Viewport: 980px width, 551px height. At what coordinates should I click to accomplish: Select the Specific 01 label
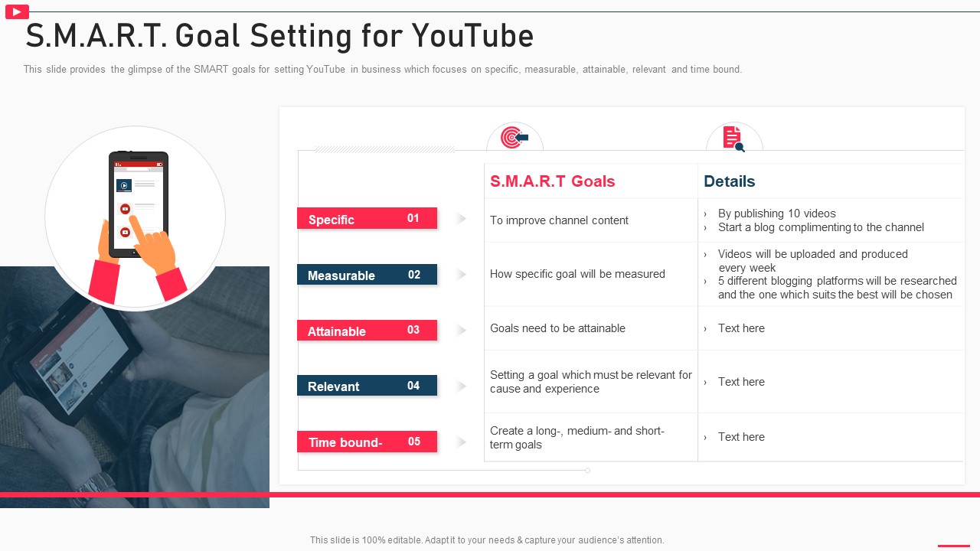click(x=367, y=218)
